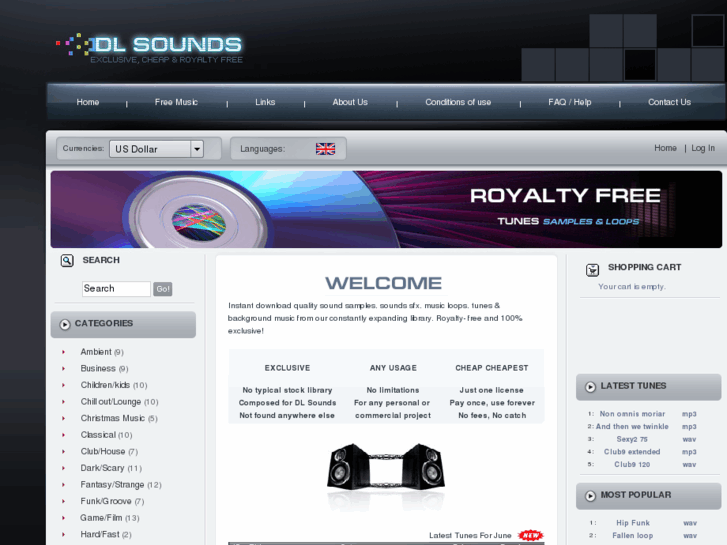The height and width of the screenshot is (545, 727).
Task: Open the Free Music menu item
Action: pos(176,102)
